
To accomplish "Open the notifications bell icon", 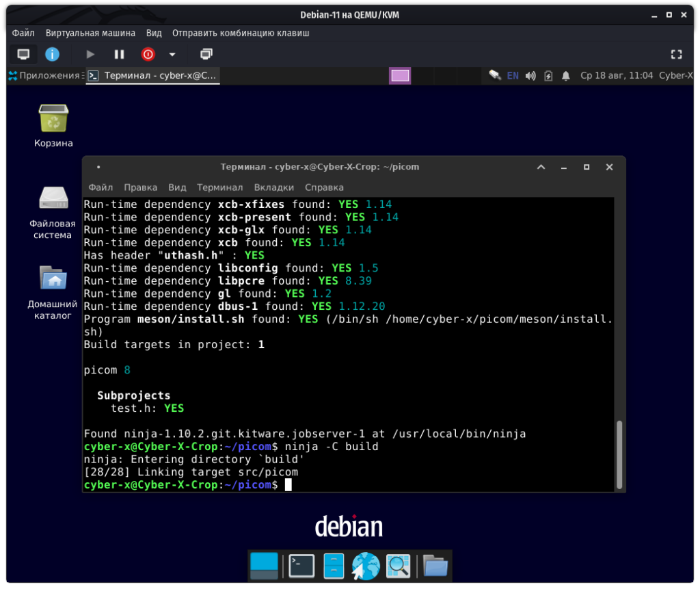I will 566,75.
